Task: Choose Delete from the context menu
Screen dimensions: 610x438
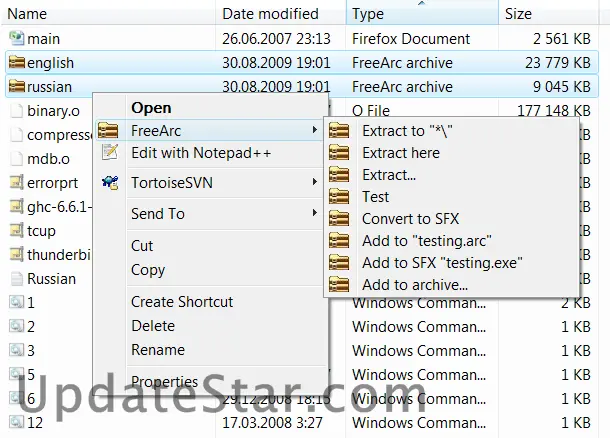Action: [210, 326]
